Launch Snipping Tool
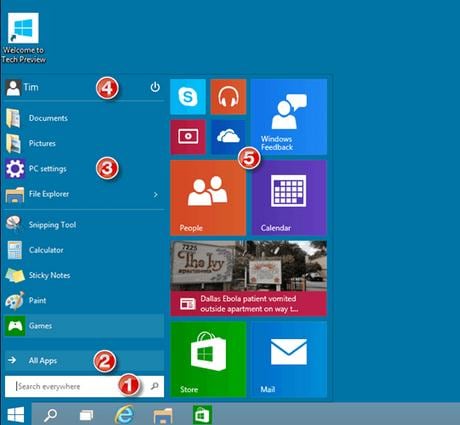The height and width of the screenshot is (425, 460). [x=84, y=225]
